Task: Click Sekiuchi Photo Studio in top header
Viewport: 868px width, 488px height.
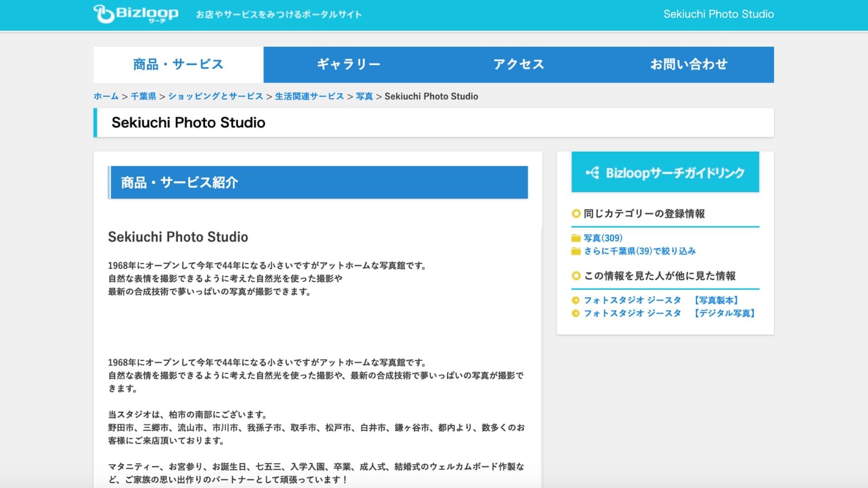Action: click(x=718, y=14)
